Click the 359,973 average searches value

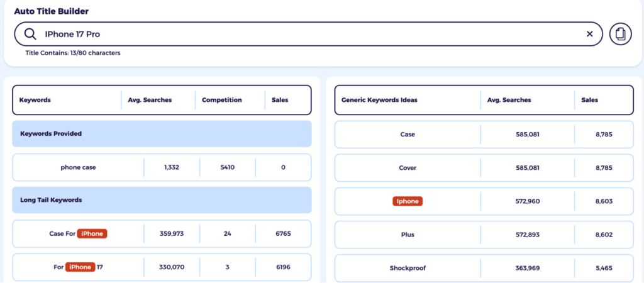point(172,234)
